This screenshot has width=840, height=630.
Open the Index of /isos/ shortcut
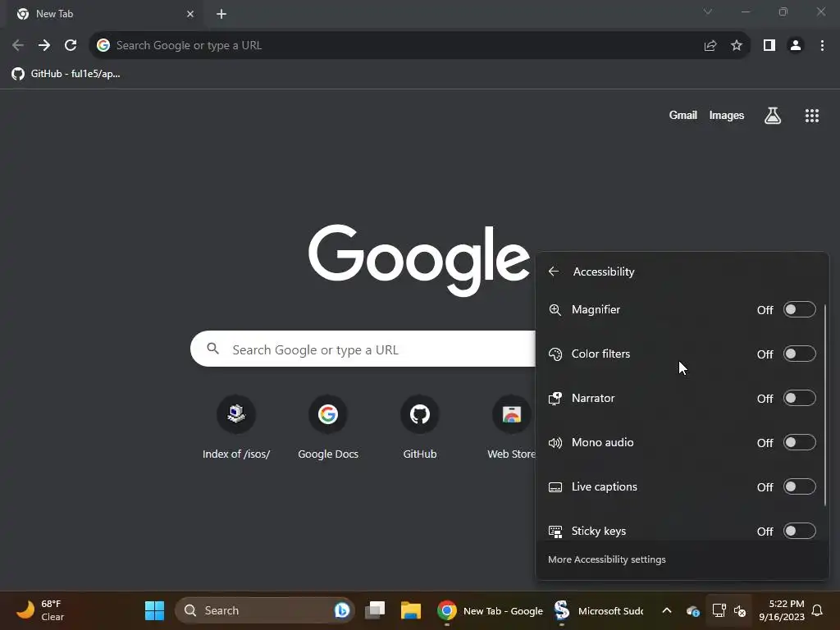coord(236,427)
